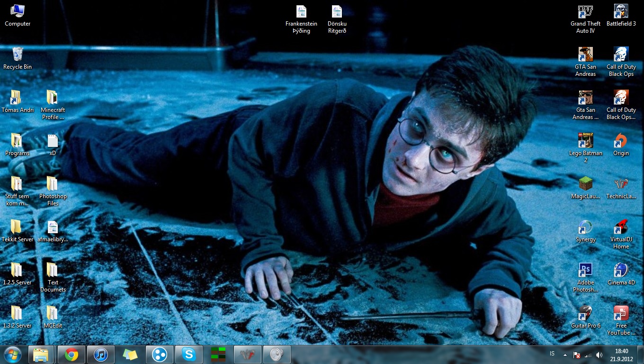Select the Lego Batman 2 shortcut
The width and height of the screenshot is (644, 364).
586,148
